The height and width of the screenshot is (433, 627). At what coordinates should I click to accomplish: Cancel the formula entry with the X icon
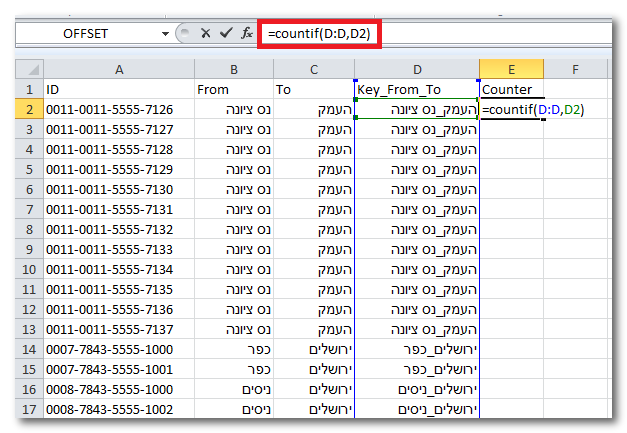tap(206, 33)
